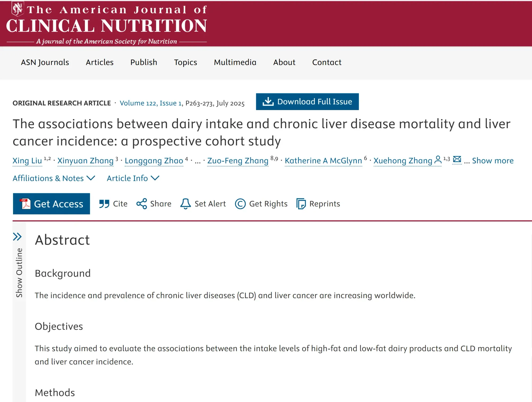This screenshot has height=402, width=532.
Task: Open the ASN Journals menu
Action: (45, 62)
